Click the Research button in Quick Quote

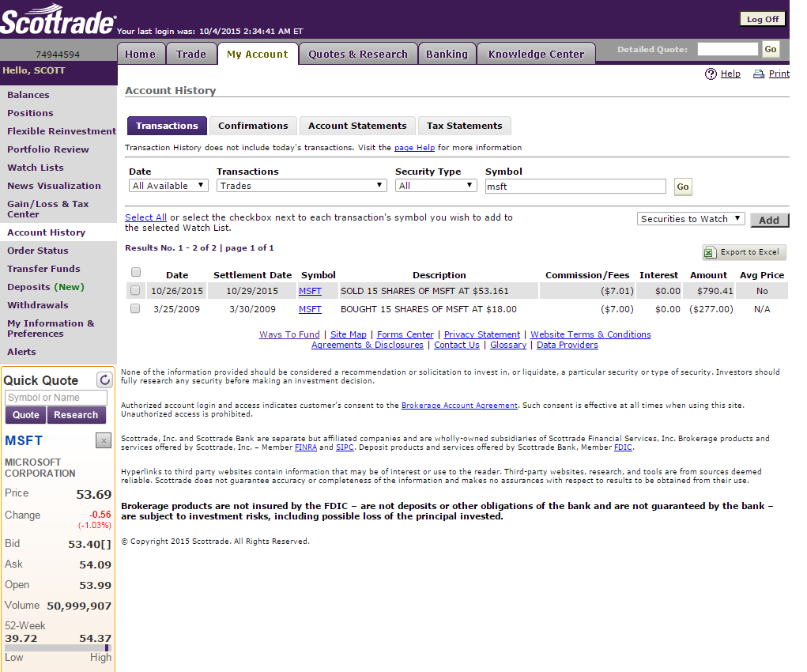coord(76,415)
